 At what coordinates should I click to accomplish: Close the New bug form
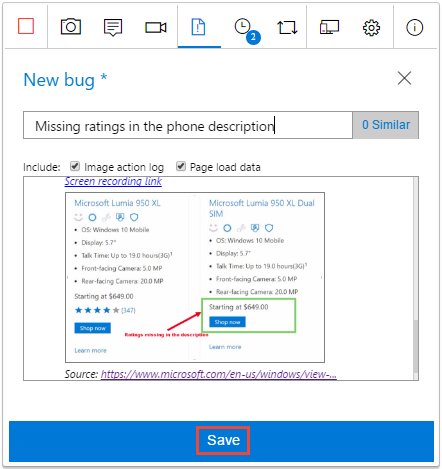404,78
